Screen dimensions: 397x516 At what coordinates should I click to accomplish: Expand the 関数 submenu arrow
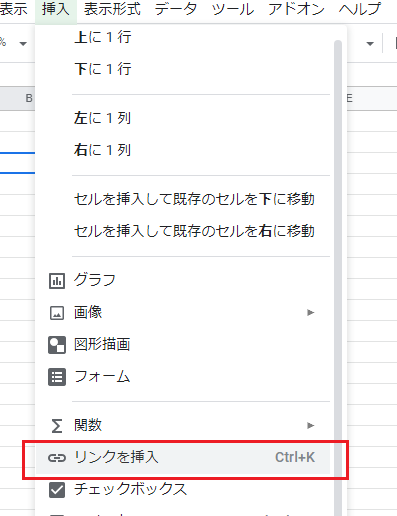pos(311,425)
